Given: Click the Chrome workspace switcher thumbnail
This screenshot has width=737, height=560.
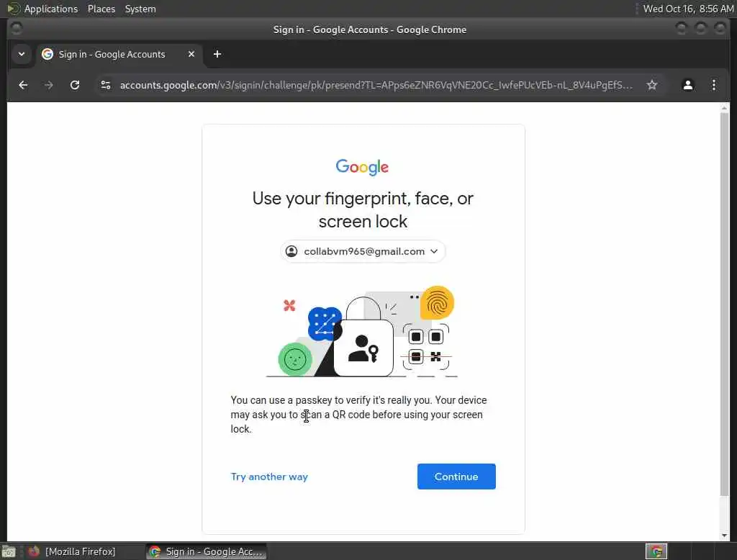Looking at the screenshot, I should (x=656, y=551).
